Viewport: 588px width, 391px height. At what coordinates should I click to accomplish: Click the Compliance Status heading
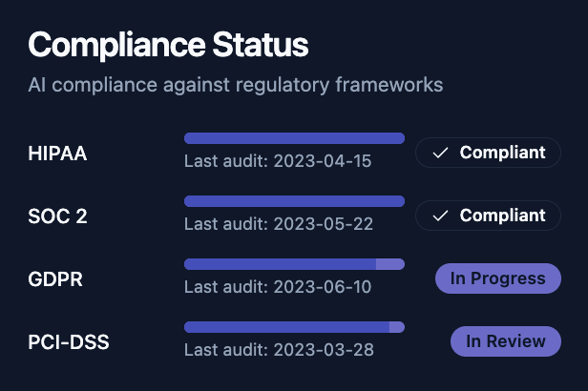click(168, 45)
